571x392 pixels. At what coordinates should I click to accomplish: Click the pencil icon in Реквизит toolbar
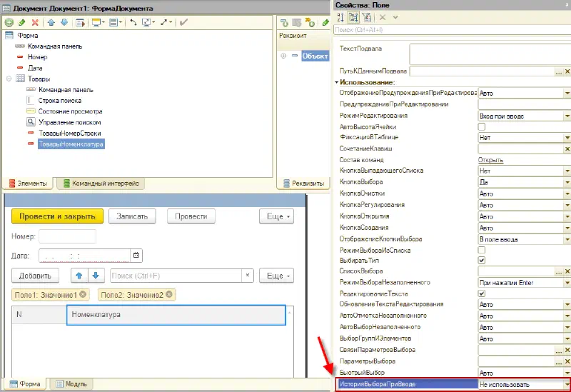point(325,23)
